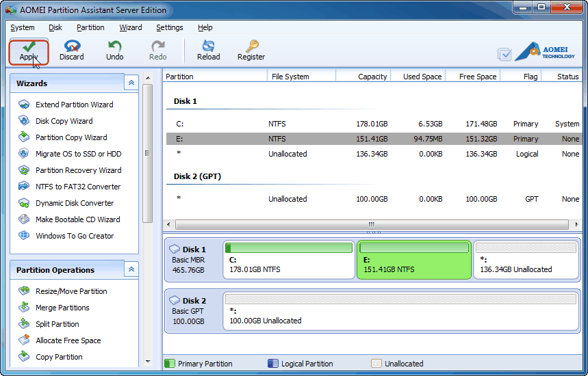Start the Migrate OS to SSD or HDD wizard
Screen dimensions: 588x376
tap(78, 154)
